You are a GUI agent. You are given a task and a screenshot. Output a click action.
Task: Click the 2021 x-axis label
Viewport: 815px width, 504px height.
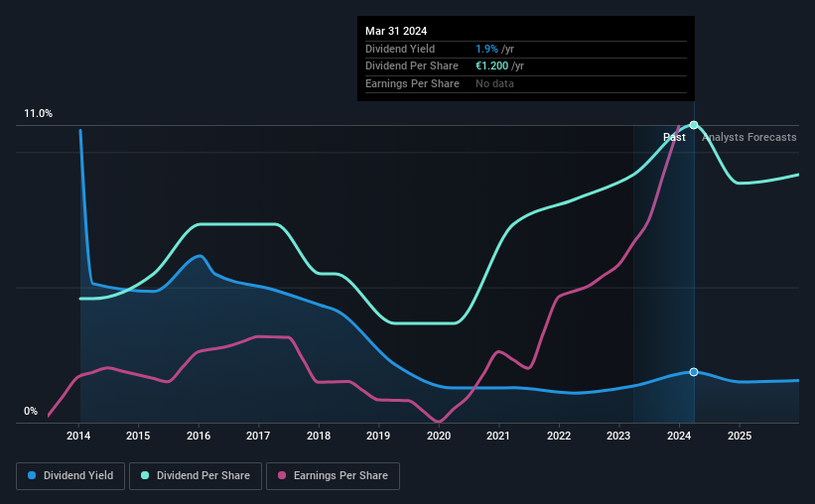pyautogui.click(x=498, y=436)
